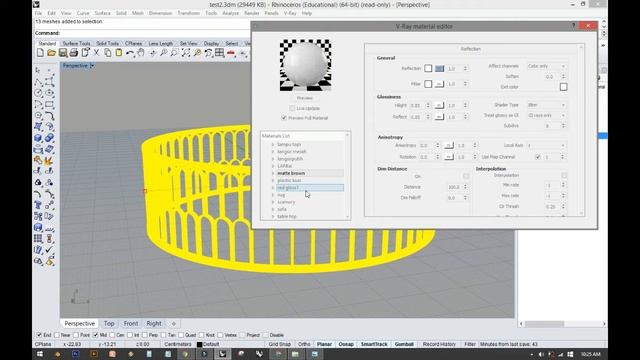This screenshot has width=640, height=360.
Task: Click the Preview button under sphere
Action: tap(304, 98)
